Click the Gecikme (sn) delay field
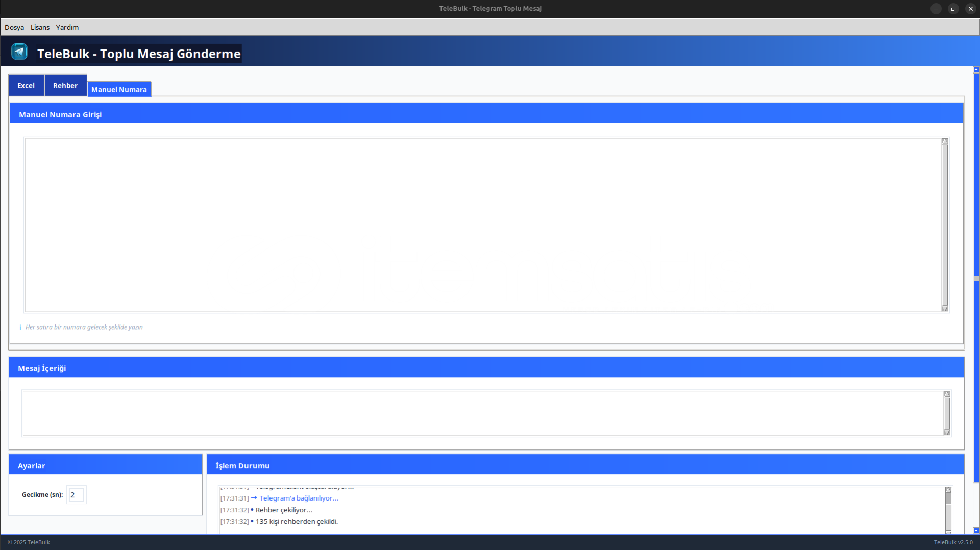This screenshot has height=550, width=980. click(76, 494)
